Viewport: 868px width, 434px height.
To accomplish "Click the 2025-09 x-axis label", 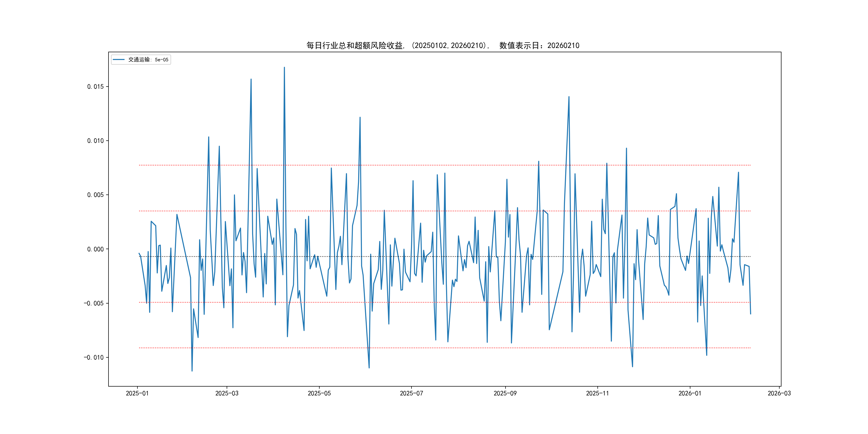I will pos(505,393).
